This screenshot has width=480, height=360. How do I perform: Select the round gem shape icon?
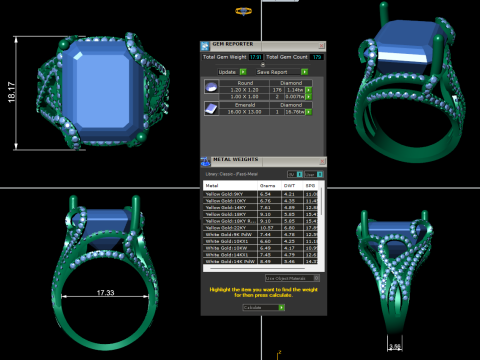(211, 87)
